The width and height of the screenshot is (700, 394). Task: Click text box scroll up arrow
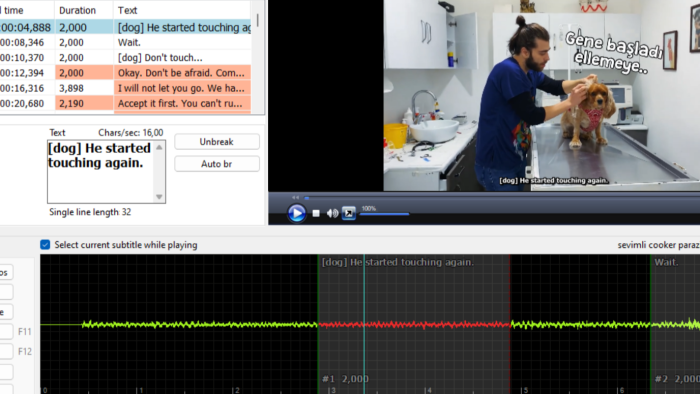(x=159, y=147)
